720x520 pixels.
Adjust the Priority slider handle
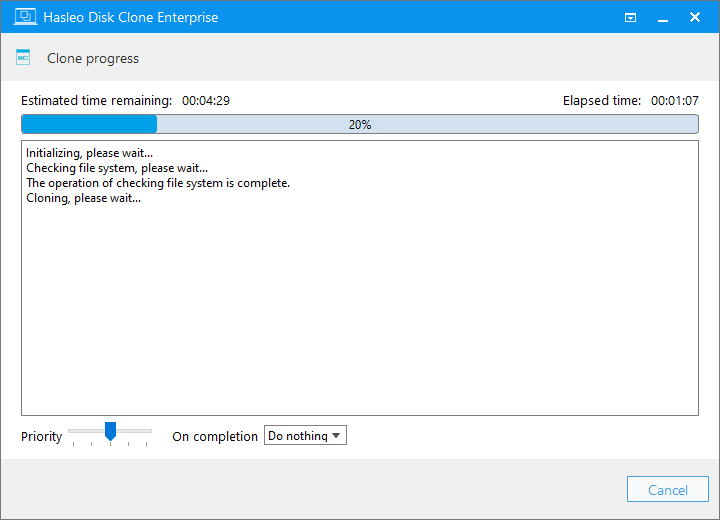click(110, 431)
